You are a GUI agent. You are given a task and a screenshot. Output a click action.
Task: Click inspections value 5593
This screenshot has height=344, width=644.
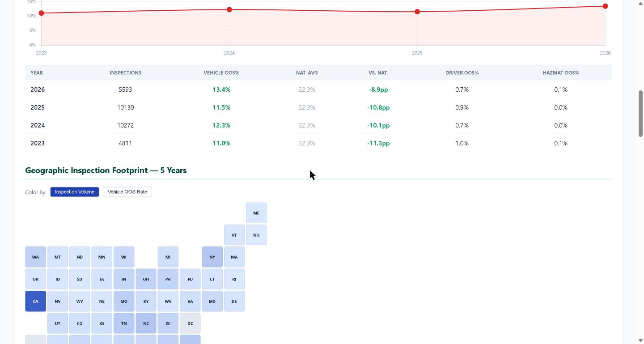[125, 89]
